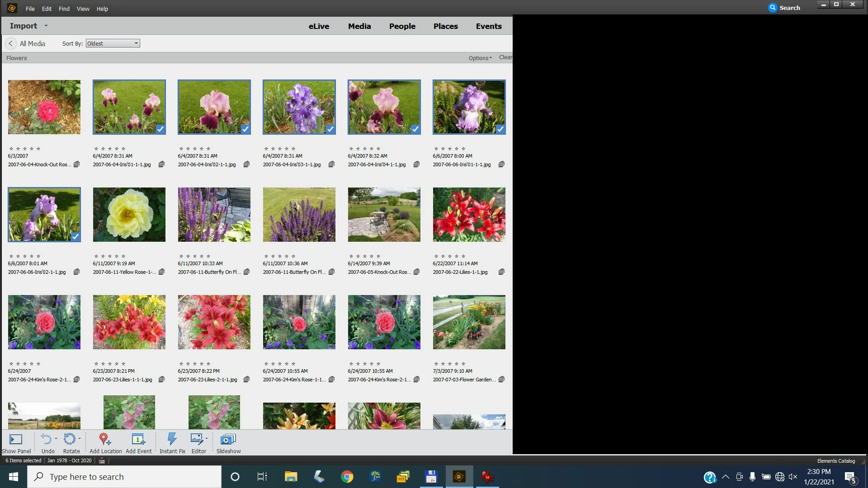This screenshot has height=488, width=868.
Task: Select the yellow rose thumbnail
Action: (129, 215)
